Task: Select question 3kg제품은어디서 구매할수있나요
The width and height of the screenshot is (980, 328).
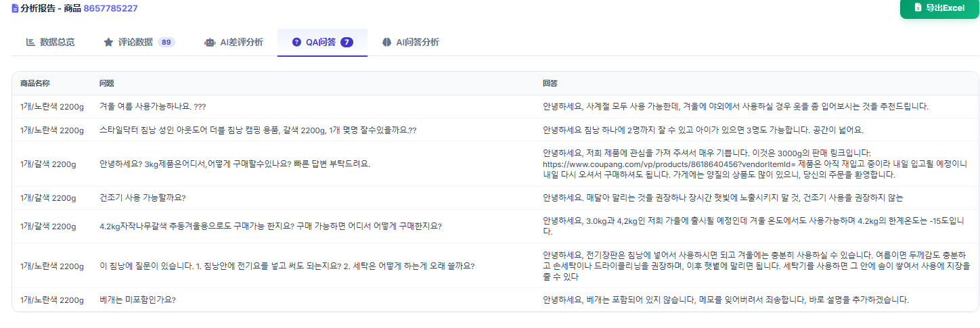Action: pyautogui.click(x=235, y=164)
